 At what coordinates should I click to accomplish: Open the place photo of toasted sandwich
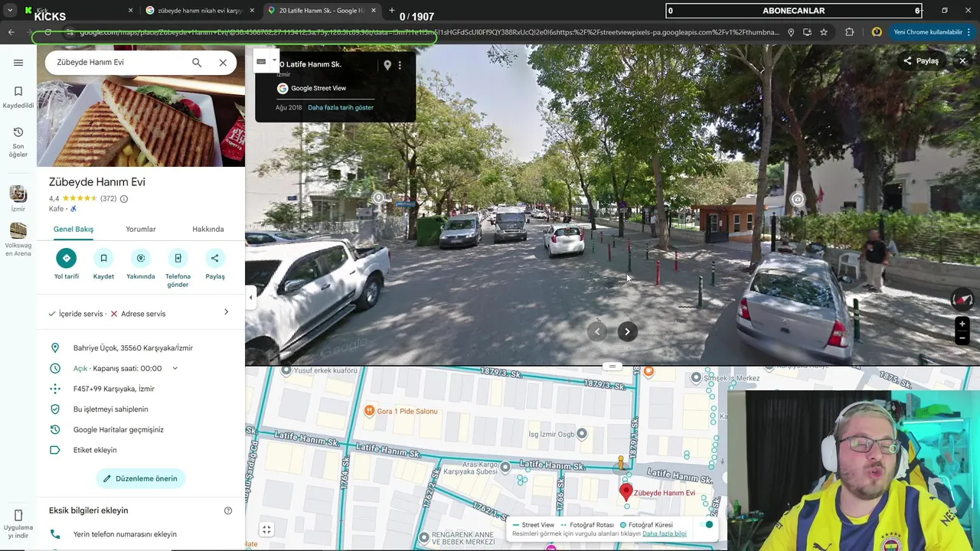(x=141, y=122)
